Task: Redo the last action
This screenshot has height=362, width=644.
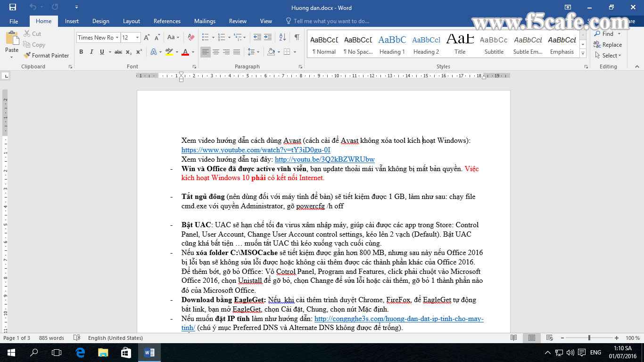Action: pos(55,7)
